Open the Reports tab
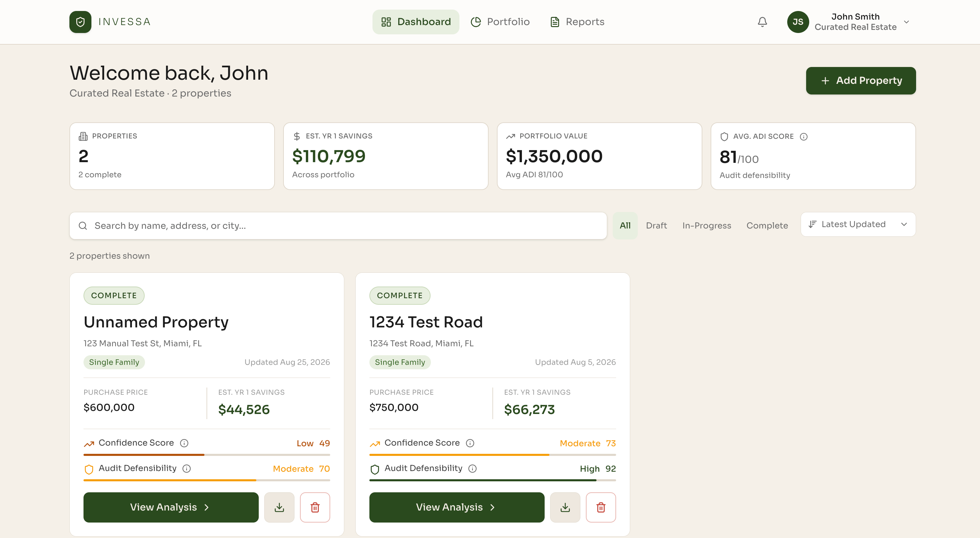 (x=577, y=22)
